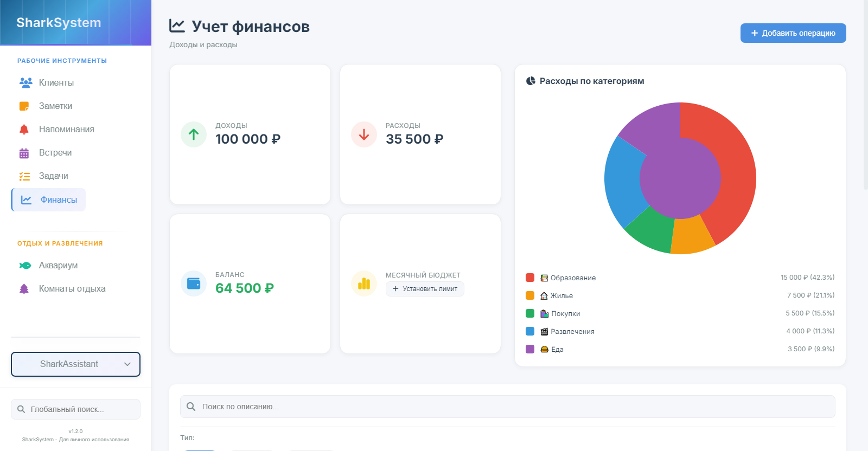Screen dimensions: 868x451
Task: Click the magnifier icon in Поиск по описанию
Action: (x=191, y=407)
